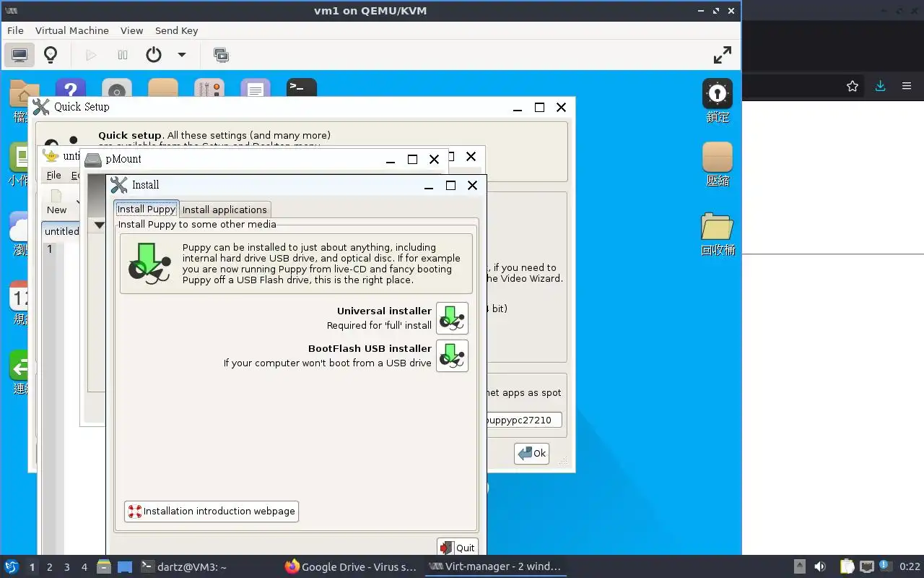This screenshot has height=578, width=924.
Task: Open the View menu in virt-manager
Action: pos(131,30)
